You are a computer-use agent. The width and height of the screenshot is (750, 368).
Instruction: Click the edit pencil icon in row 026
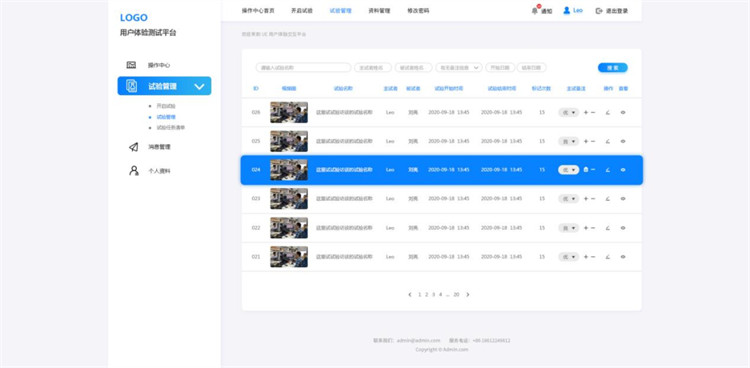(607, 113)
